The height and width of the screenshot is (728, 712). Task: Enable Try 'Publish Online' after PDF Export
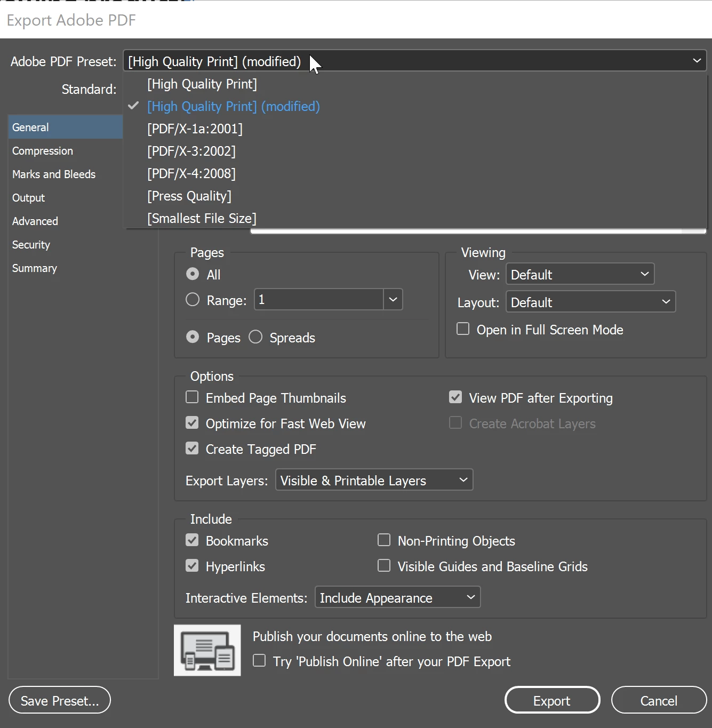coord(259,660)
